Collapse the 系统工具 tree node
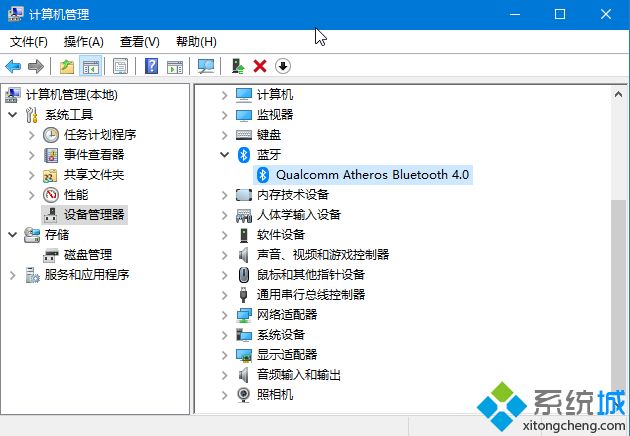The width and height of the screenshot is (630, 436). (x=12, y=115)
